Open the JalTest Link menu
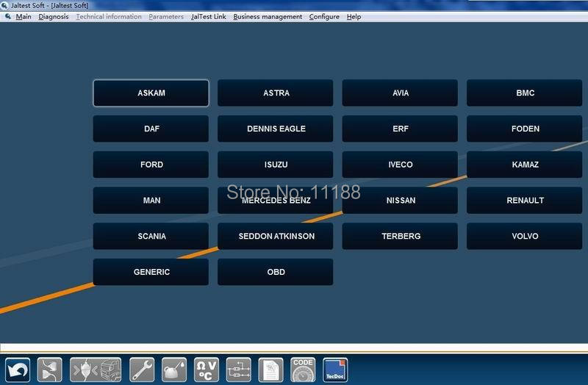The image size is (588, 385). (209, 17)
